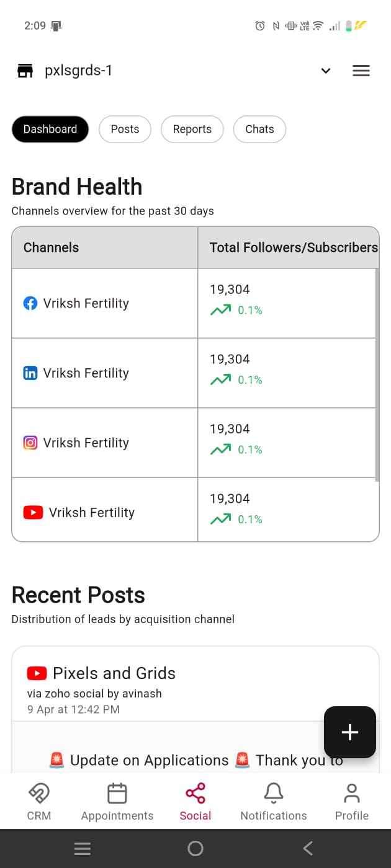Screen dimensions: 391x868
Task: Select the Chats tab
Action: point(259,129)
